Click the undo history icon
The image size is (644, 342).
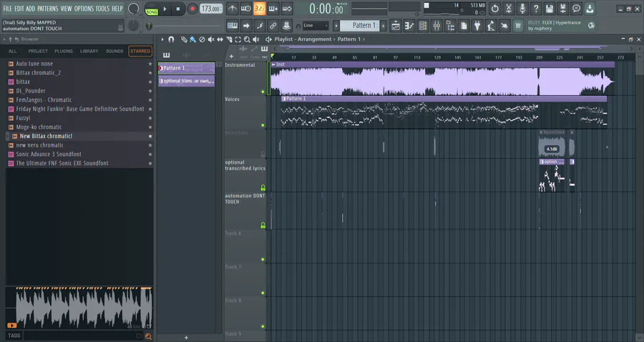click(x=495, y=9)
